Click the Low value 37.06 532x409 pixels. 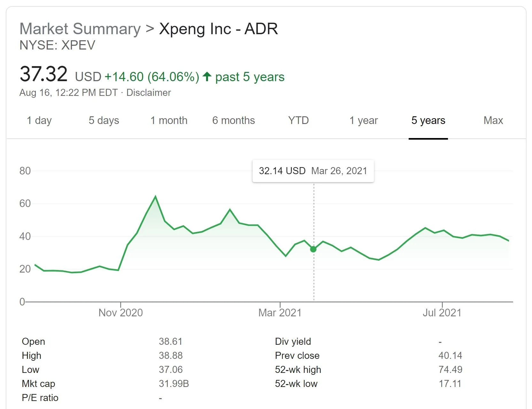(x=171, y=370)
